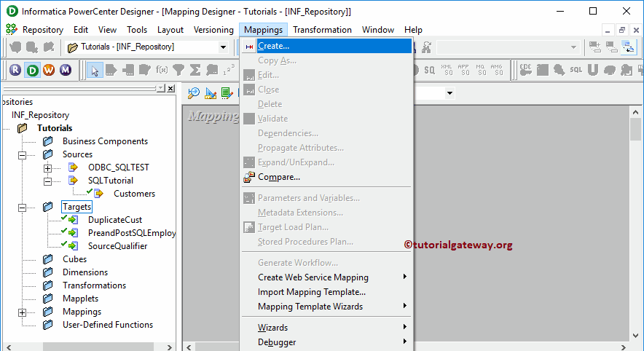Click the MQ SQ transformation icon
This screenshot has width=644, height=351.
point(480,70)
